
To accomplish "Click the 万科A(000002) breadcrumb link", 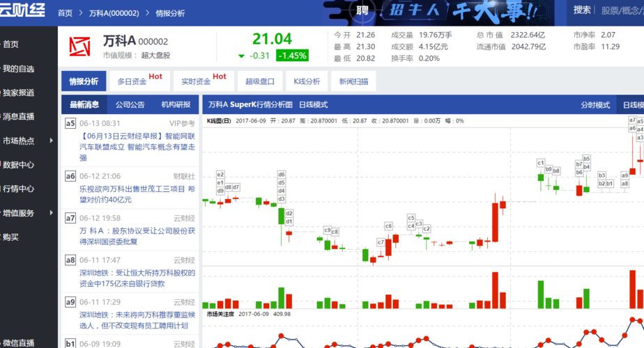I will (114, 13).
